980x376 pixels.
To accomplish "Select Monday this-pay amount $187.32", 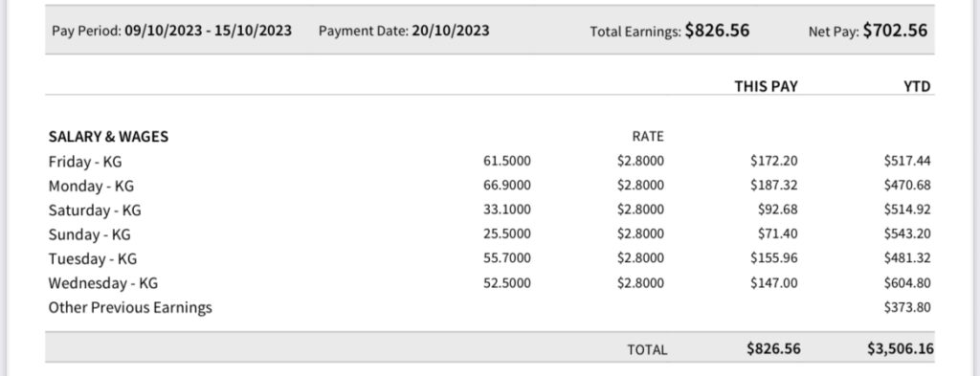I will coord(774,186).
